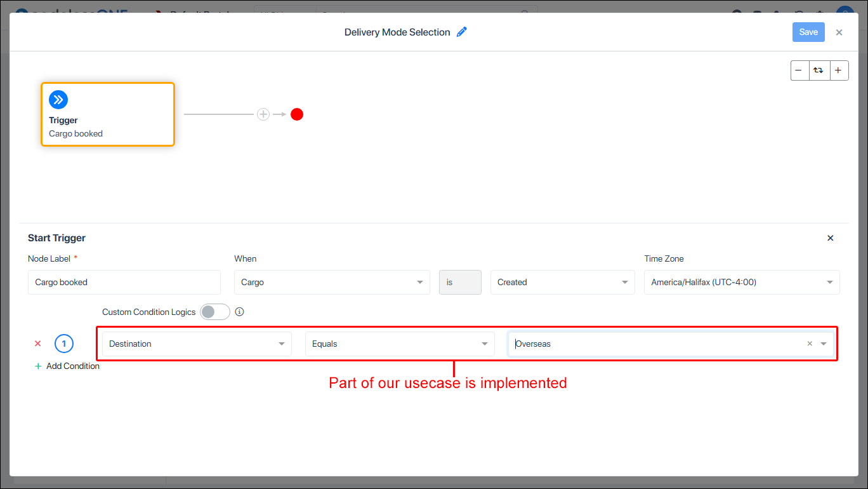Close the Start Trigger panel

pos(831,238)
